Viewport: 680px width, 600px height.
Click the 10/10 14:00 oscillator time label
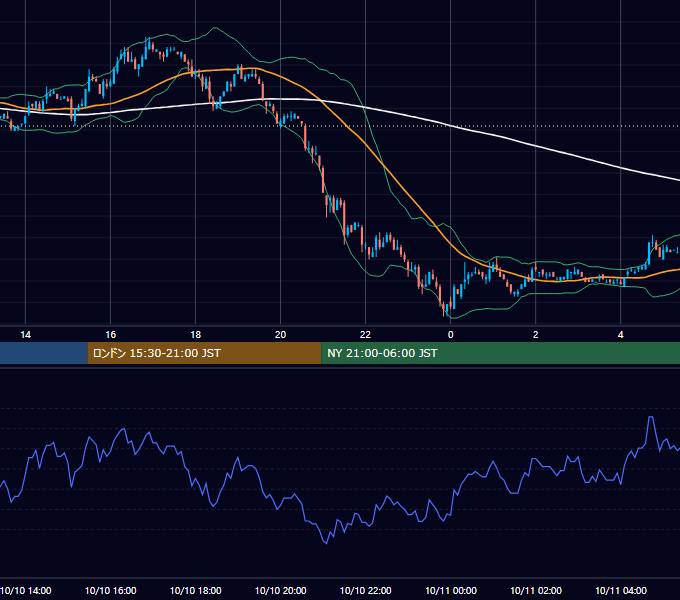pyautogui.click(x=26, y=591)
